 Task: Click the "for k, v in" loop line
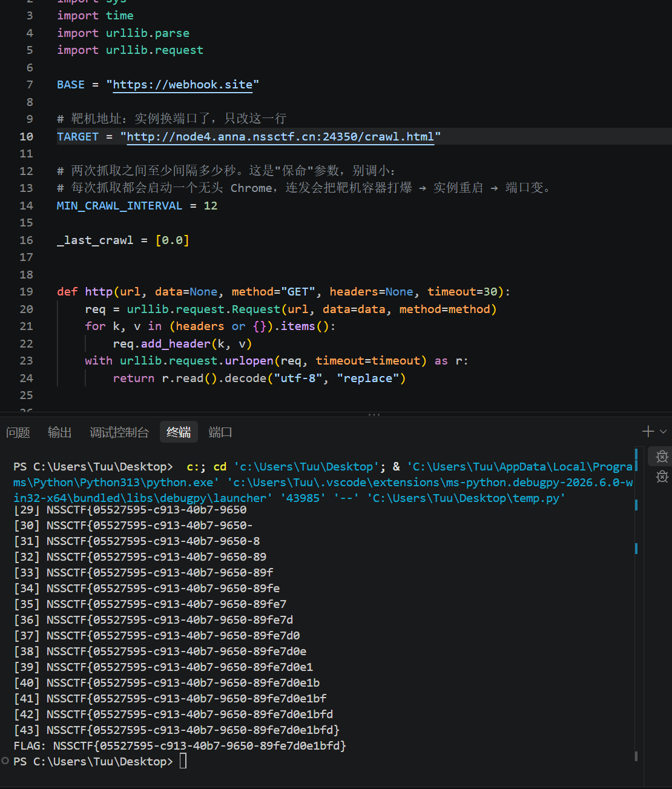pyautogui.click(x=210, y=326)
